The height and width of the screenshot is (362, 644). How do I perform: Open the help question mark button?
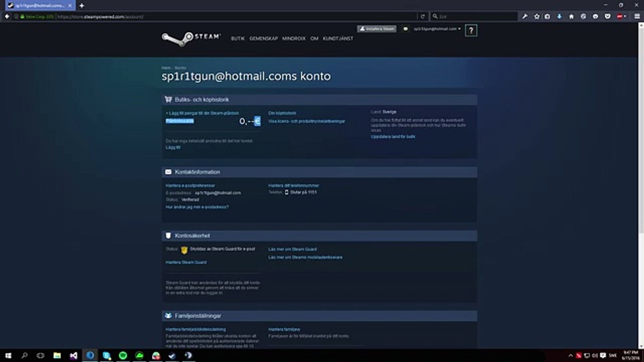tap(471, 31)
